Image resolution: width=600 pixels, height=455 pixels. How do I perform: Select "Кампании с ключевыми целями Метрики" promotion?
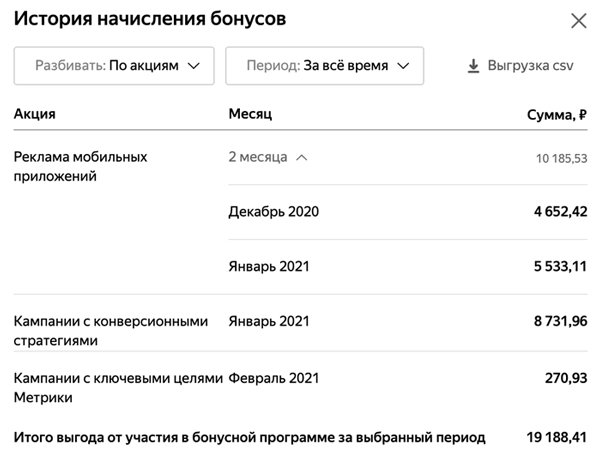(x=110, y=387)
